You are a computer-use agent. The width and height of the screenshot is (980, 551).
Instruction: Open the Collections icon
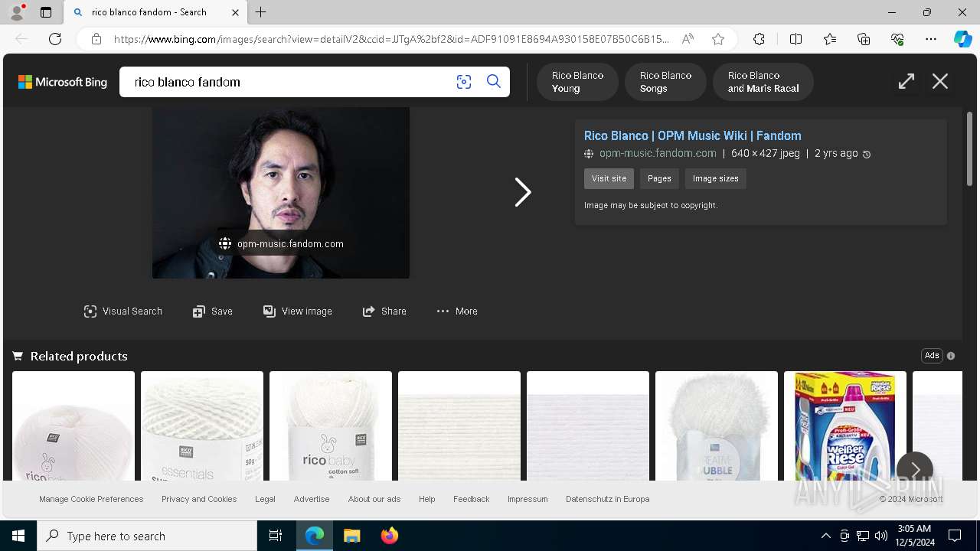click(x=864, y=39)
